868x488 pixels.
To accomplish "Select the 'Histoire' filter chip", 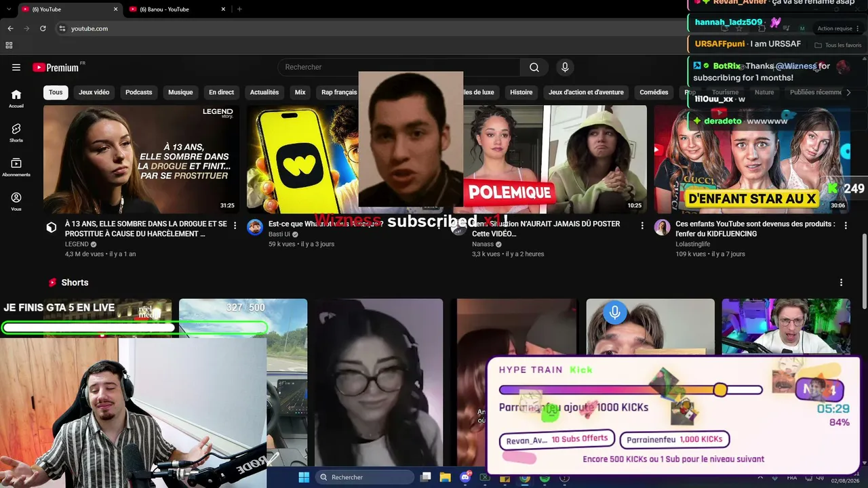I will point(521,92).
